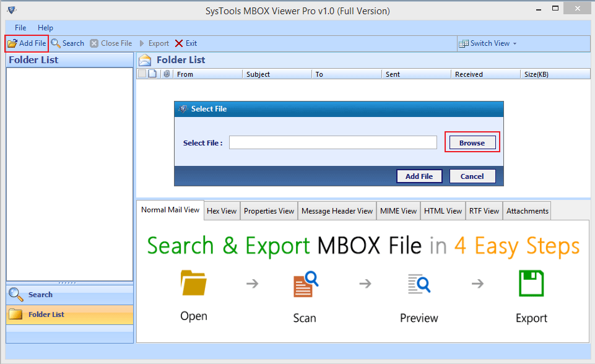595x364 pixels.
Task: Tick the select-all checkbox in mail header
Action: (142, 74)
